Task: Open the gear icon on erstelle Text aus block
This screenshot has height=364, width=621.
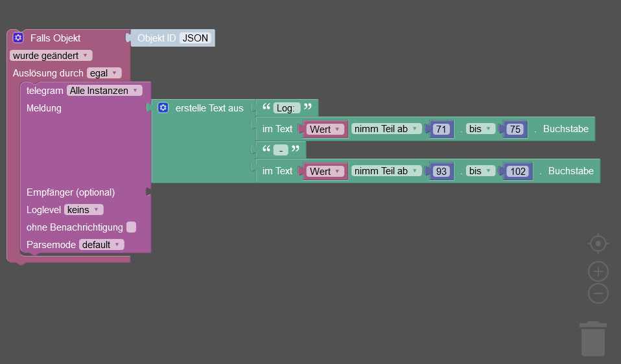Action: 163,108
